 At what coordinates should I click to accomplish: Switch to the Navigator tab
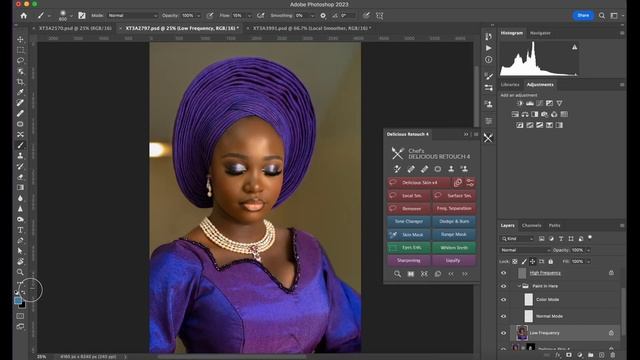click(x=540, y=33)
